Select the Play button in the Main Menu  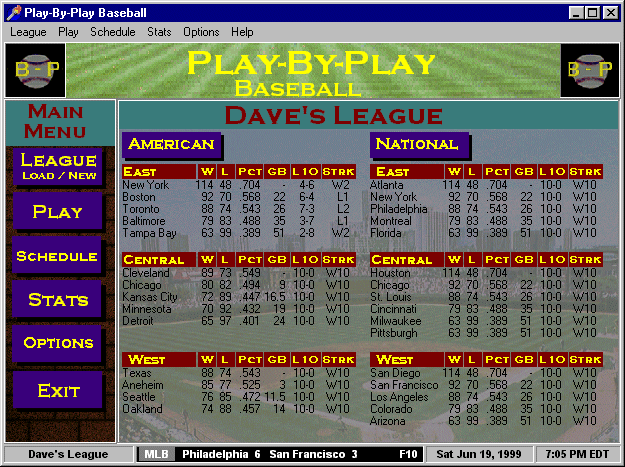point(57,211)
